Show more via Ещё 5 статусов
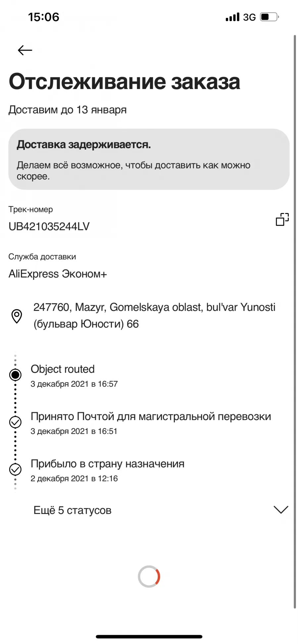 (72, 510)
